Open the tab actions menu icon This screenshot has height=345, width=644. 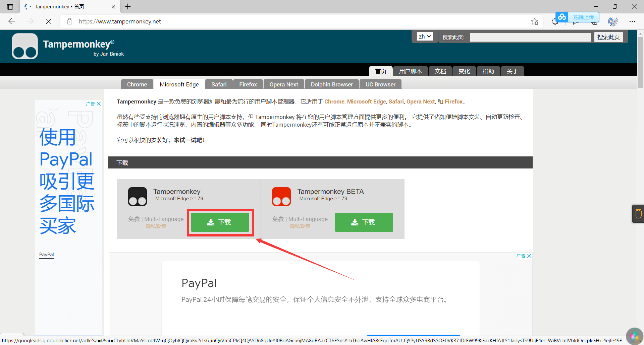coord(10,7)
